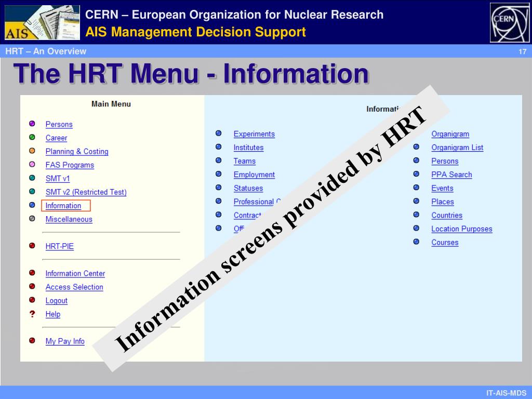The height and width of the screenshot is (399, 532).
Task: Open Information Center
Action: 75,274
